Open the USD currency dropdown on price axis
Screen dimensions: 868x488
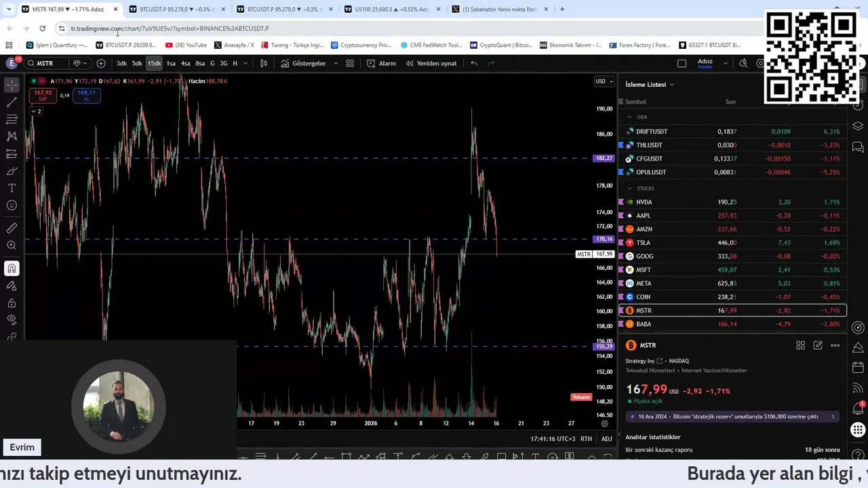604,81
